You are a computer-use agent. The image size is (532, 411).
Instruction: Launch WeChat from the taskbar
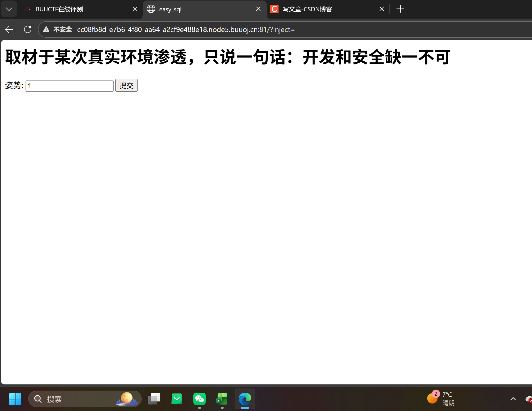[x=199, y=399]
